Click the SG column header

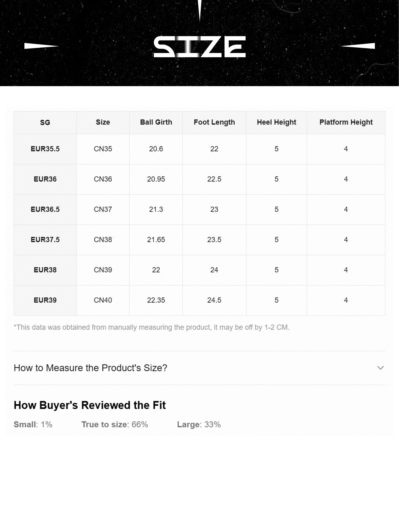(x=45, y=122)
